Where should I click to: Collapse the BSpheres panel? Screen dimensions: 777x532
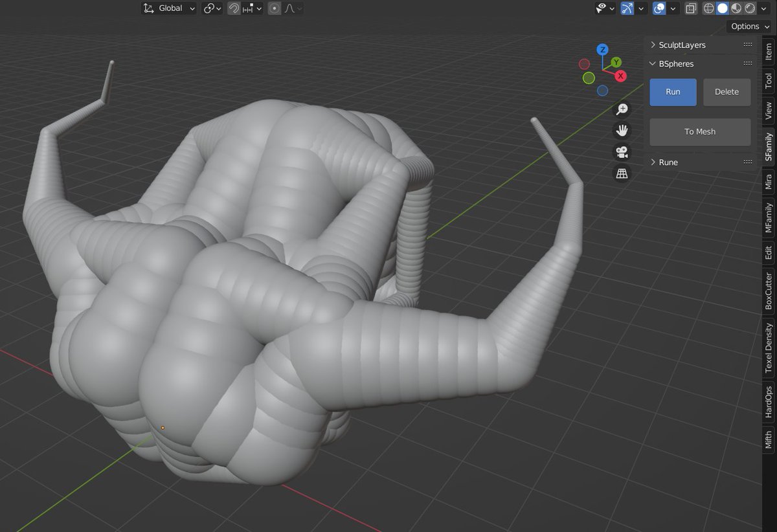click(653, 64)
